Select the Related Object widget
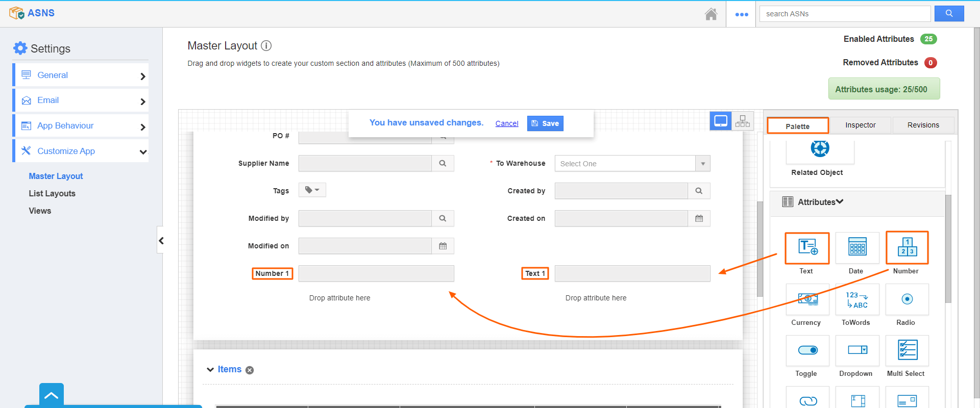The image size is (980, 408). click(x=820, y=152)
